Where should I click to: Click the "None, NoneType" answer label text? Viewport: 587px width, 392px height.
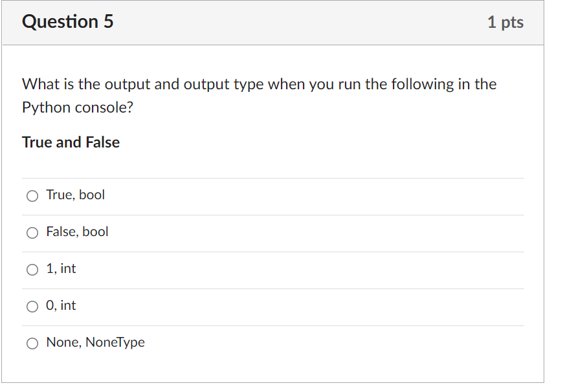(95, 343)
